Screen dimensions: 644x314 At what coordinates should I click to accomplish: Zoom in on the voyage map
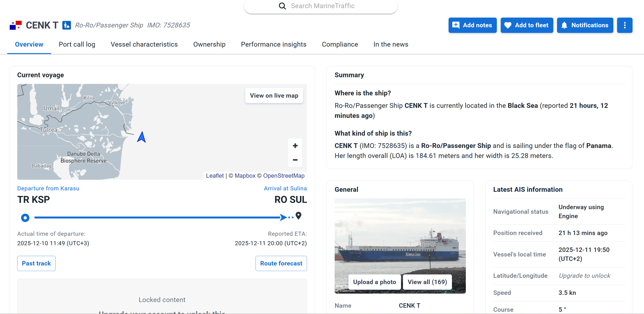[295, 146]
